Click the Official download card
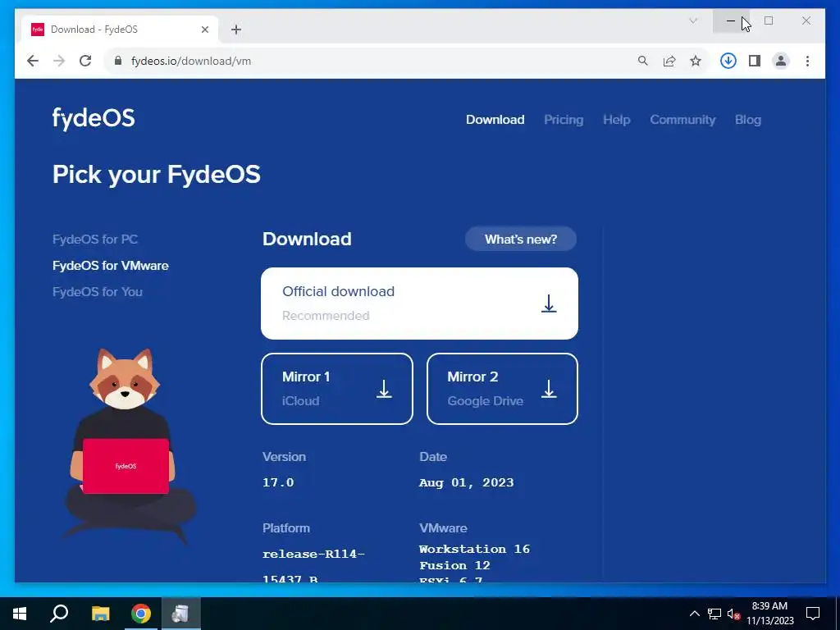Screen dimensions: 840x630 419,304
